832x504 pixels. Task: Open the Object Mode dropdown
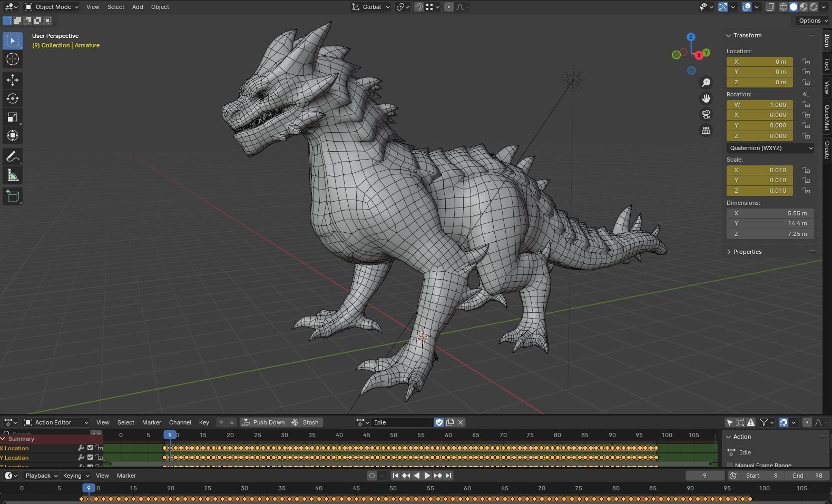pyautogui.click(x=52, y=7)
